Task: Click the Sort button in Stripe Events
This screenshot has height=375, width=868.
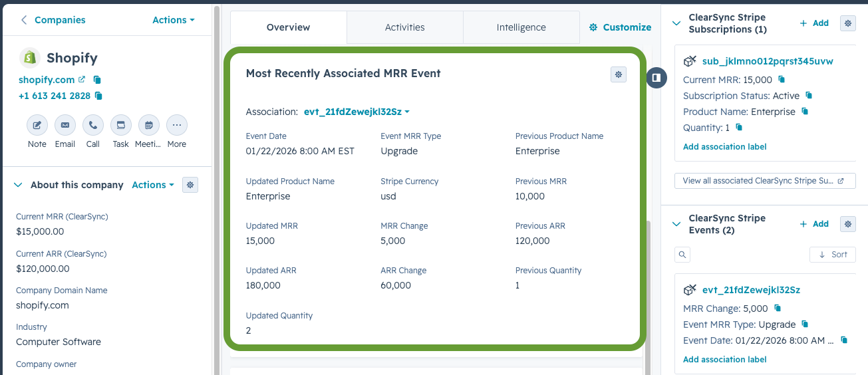Action: tap(833, 255)
